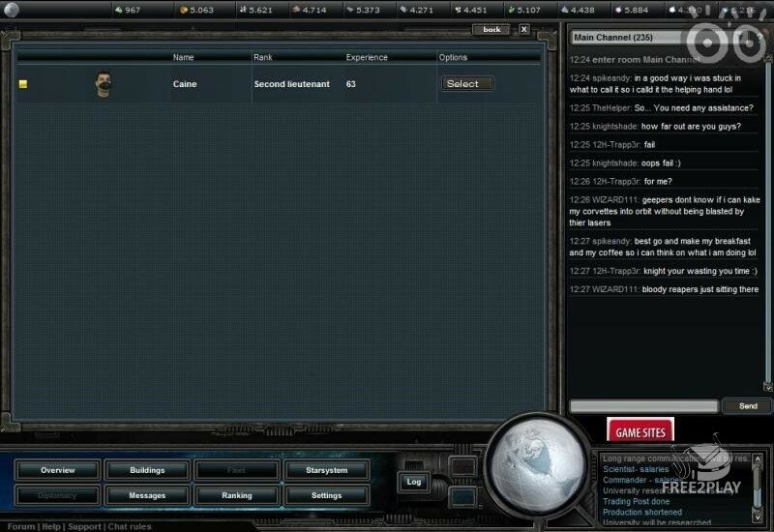Click the small square button right of Log
This screenshot has width=774, height=532.
[x=463, y=467]
